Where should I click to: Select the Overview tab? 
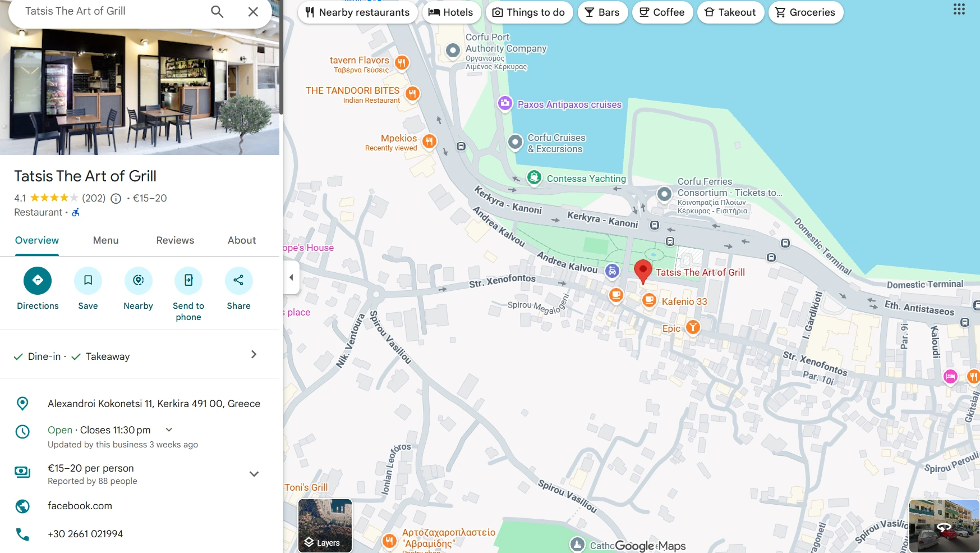(x=37, y=240)
